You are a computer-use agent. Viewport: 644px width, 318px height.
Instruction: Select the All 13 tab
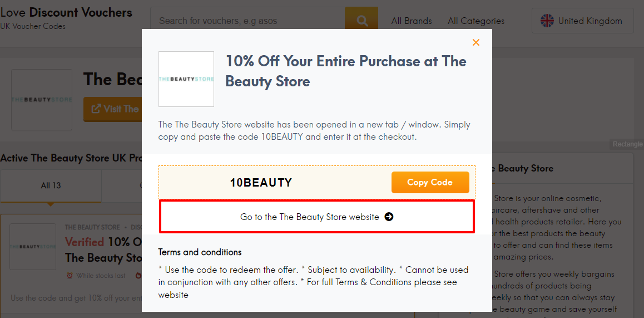pos(51,185)
